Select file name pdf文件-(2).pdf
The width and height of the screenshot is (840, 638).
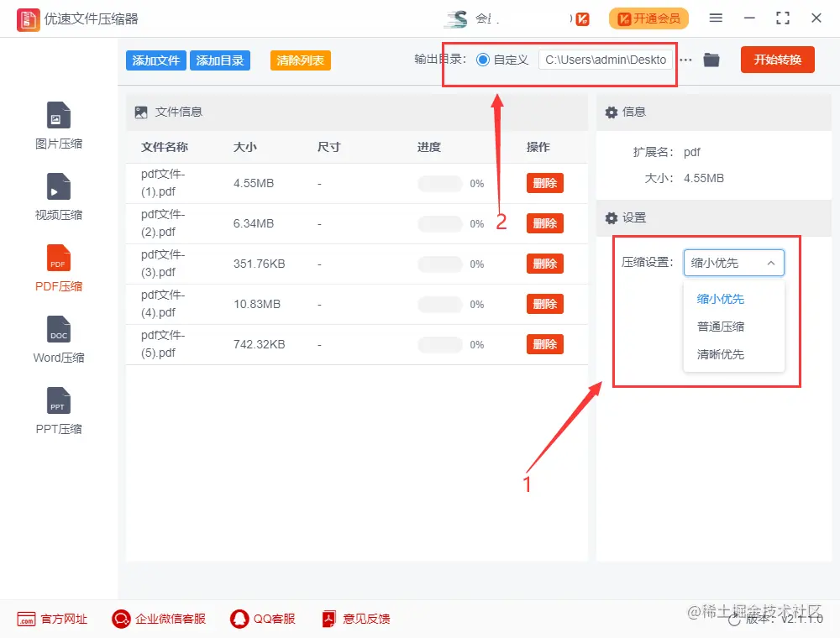[x=163, y=223]
